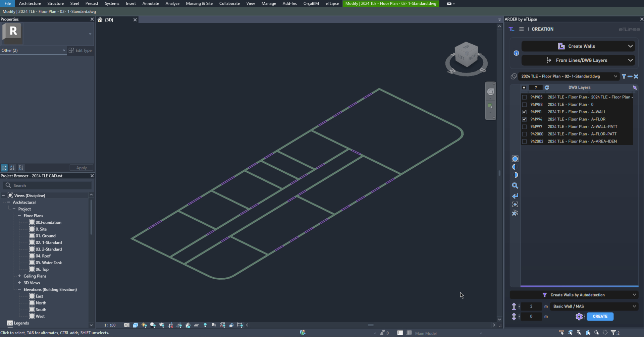Open the Create Walls by Autodetection dropdown

point(574,295)
